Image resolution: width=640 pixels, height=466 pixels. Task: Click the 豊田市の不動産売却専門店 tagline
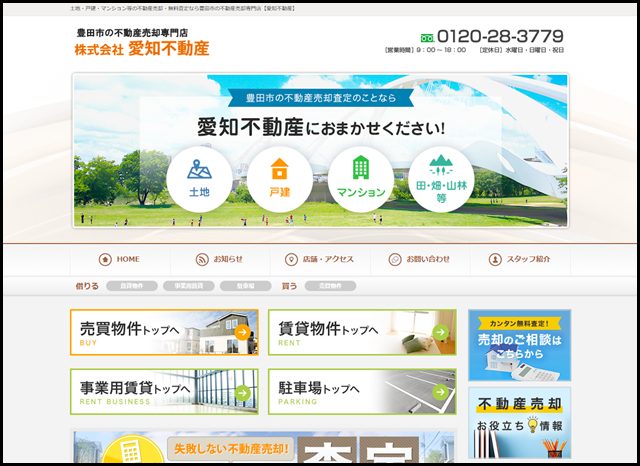[x=132, y=33]
